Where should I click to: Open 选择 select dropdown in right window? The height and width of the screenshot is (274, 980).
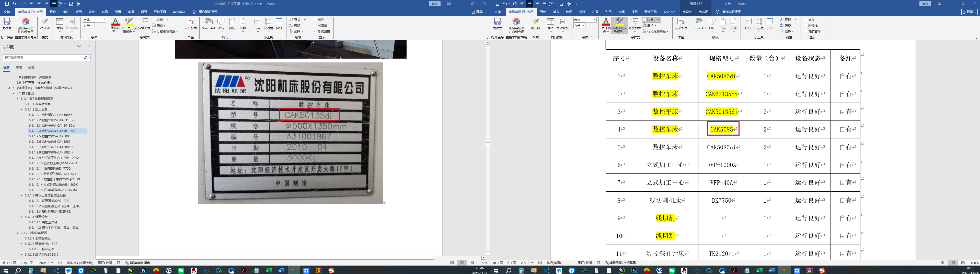point(792,31)
